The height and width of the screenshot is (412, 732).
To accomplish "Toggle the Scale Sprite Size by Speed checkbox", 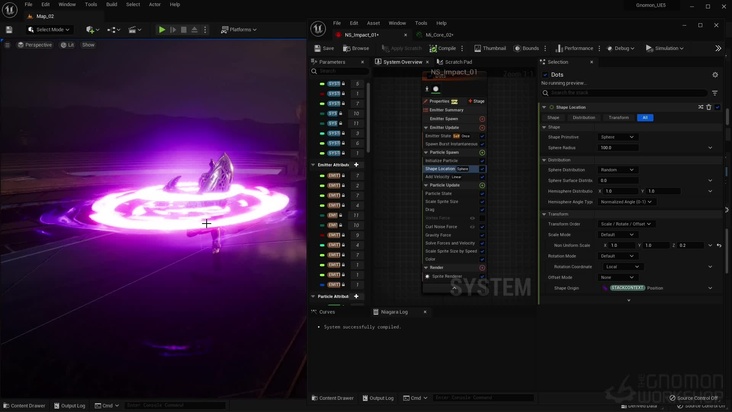I will click(482, 251).
